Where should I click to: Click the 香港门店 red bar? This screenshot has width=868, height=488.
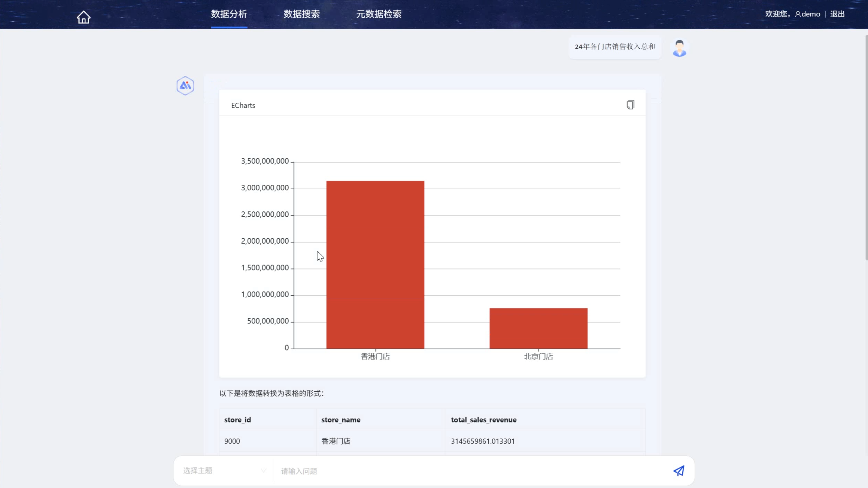click(375, 265)
